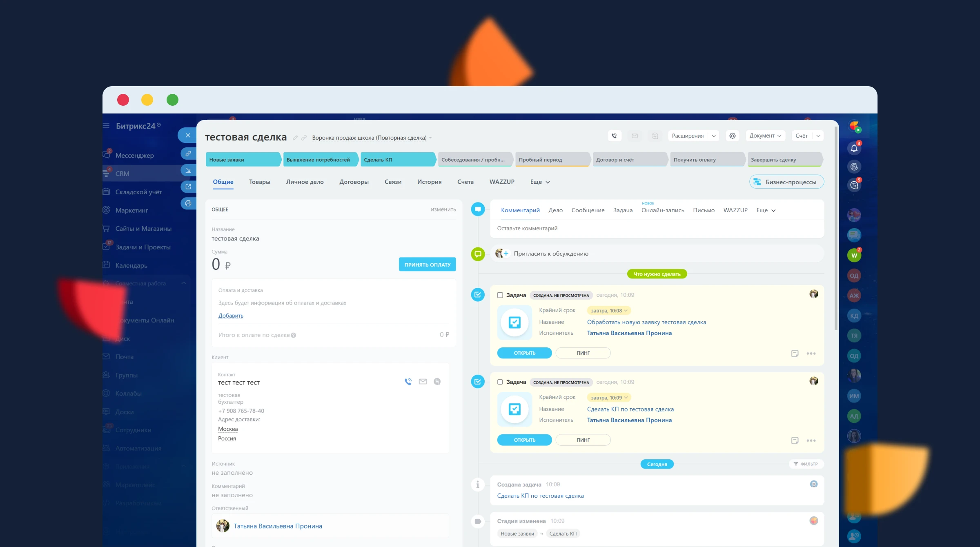
Task: Switch to the Товары tab
Action: pos(260,182)
